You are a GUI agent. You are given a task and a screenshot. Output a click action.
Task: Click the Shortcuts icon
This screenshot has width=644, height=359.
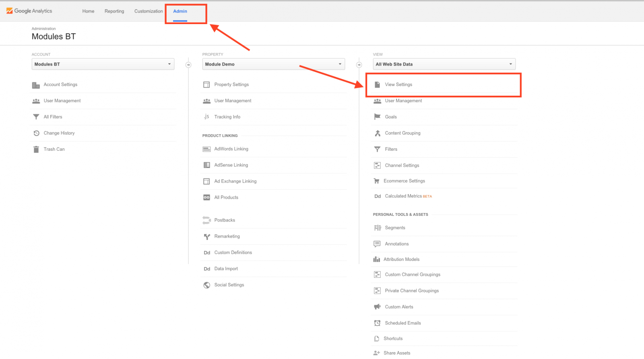coord(377,338)
